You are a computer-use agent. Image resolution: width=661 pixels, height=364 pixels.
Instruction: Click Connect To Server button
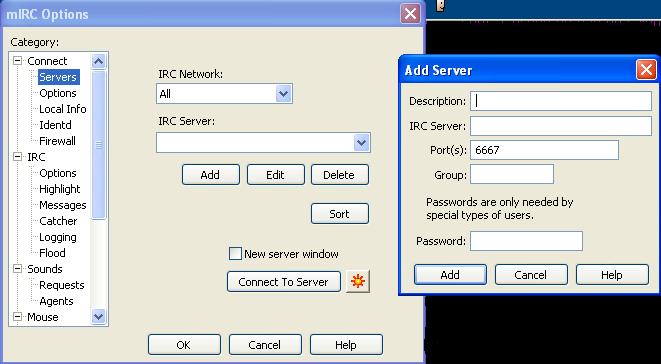point(284,281)
